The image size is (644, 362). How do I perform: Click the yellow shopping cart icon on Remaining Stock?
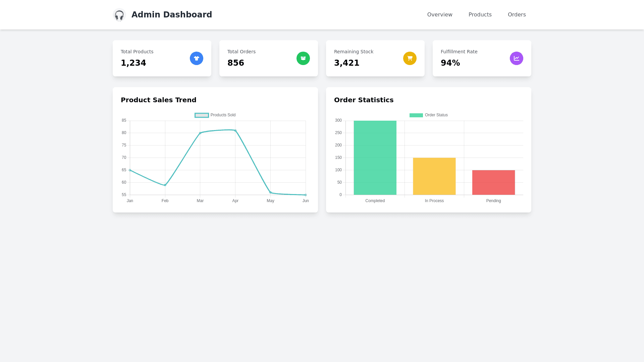coord(410,58)
